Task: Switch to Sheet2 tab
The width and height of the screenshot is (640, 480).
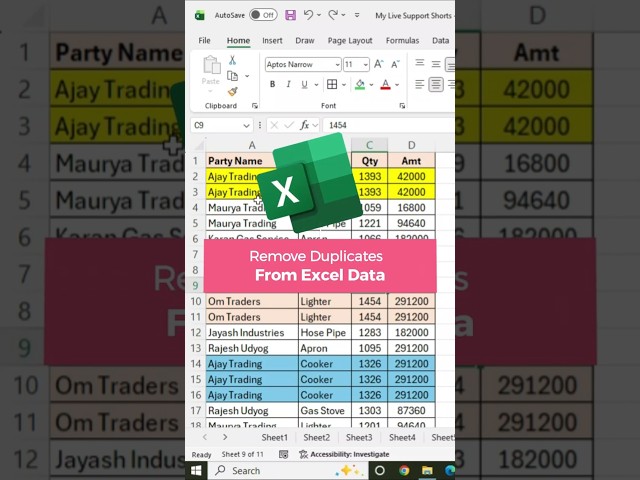Action: click(x=316, y=438)
